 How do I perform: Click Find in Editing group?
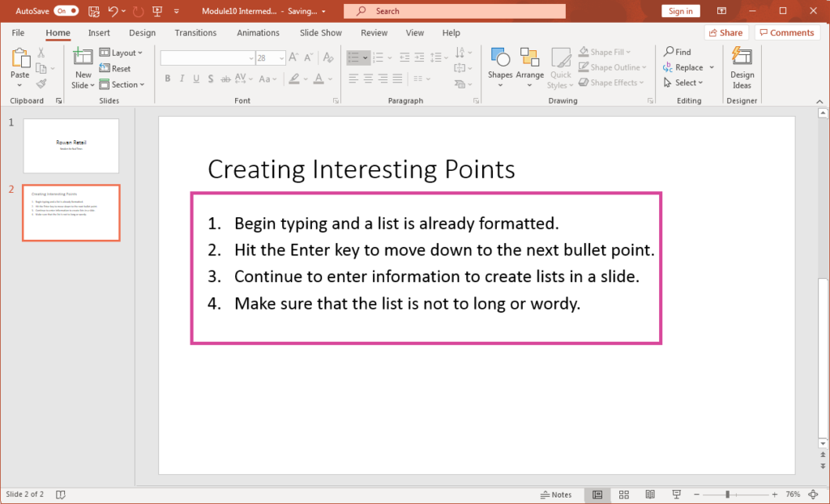click(x=678, y=52)
